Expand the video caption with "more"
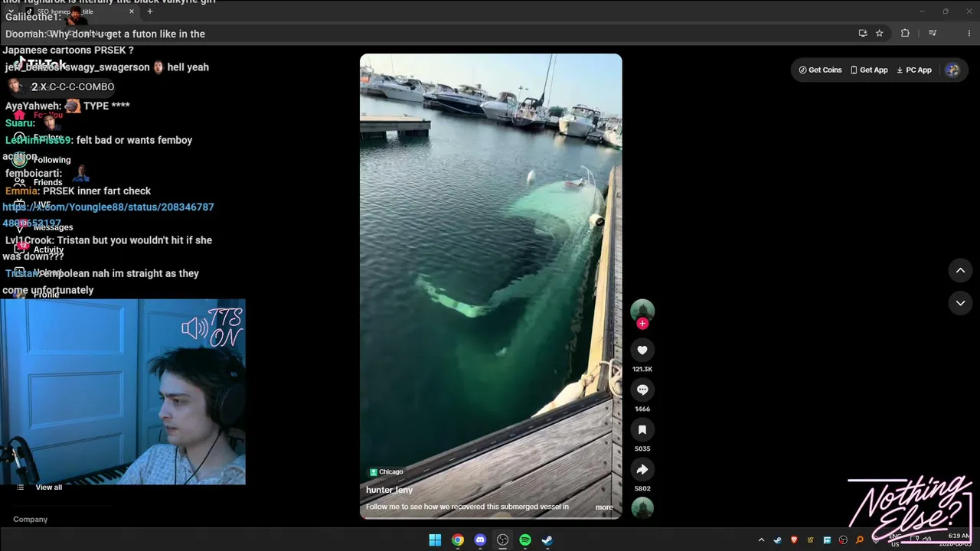This screenshot has width=980, height=551. point(604,507)
